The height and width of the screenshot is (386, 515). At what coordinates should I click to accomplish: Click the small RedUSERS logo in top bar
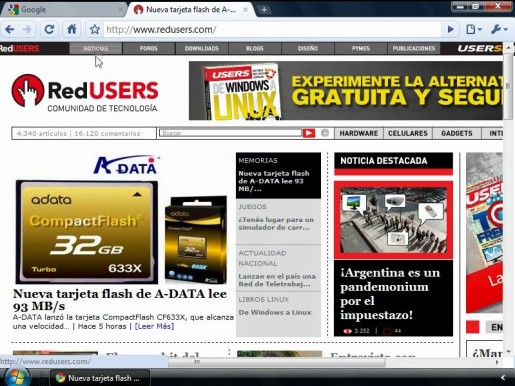[20, 48]
